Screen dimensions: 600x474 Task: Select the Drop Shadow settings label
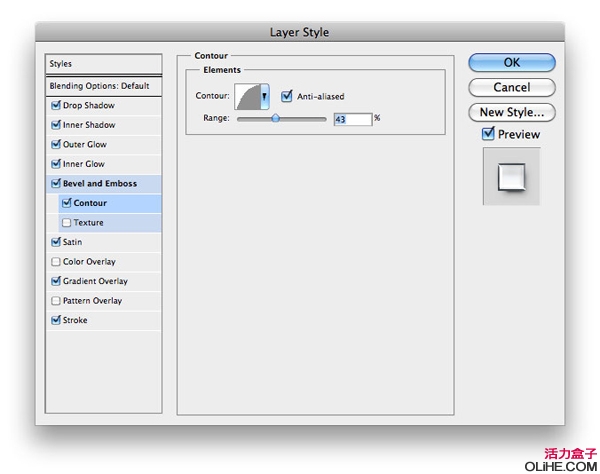tap(89, 105)
